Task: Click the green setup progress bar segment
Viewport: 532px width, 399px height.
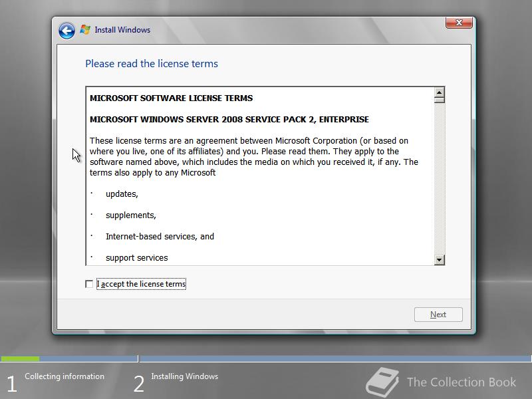Action: [20, 358]
